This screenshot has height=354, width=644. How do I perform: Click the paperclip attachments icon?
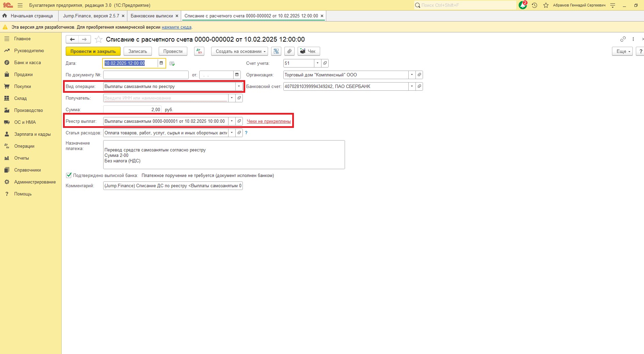coord(289,51)
